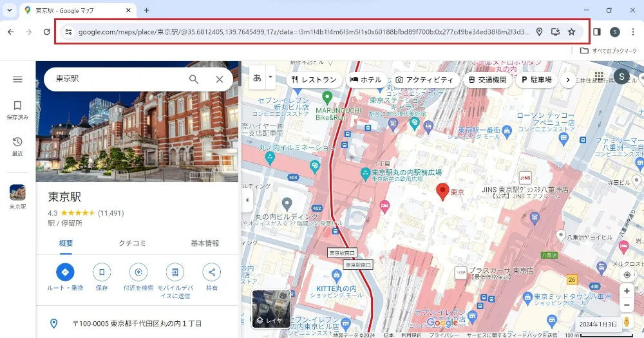644x338 pixels.
Task: Open the レイヤ layers thumbnail
Action: pyautogui.click(x=271, y=308)
